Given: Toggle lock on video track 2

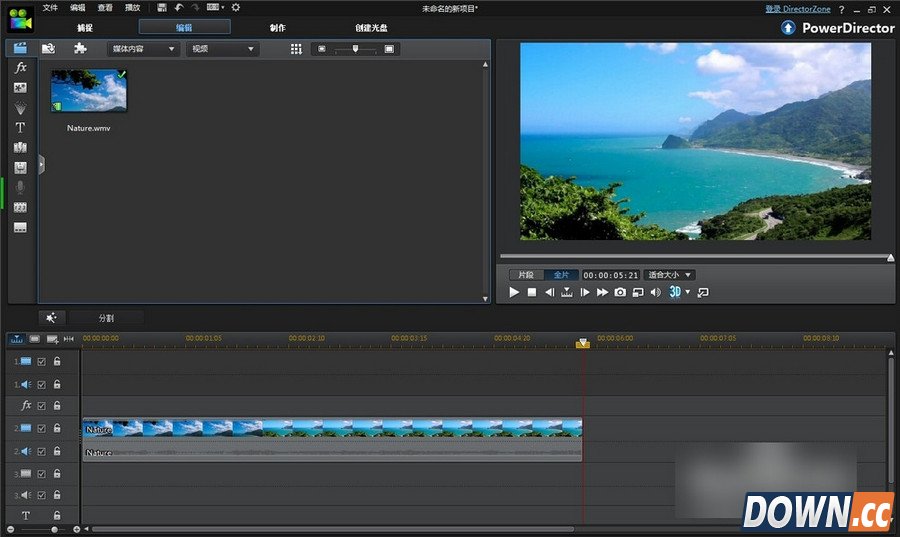Looking at the screenshot, I should (x=57, y=428).
